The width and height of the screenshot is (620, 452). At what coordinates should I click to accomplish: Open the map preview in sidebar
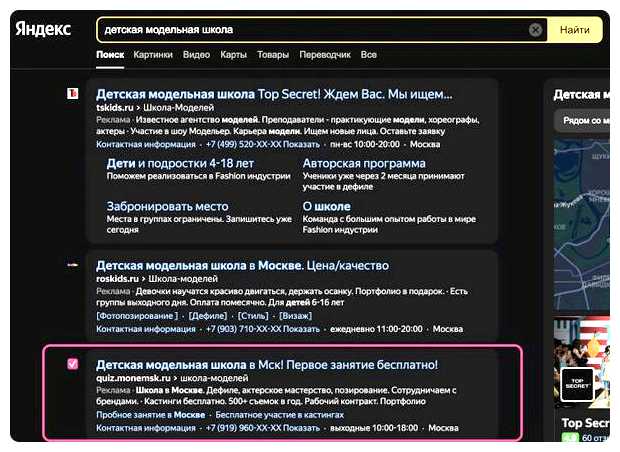click(582, 224)
